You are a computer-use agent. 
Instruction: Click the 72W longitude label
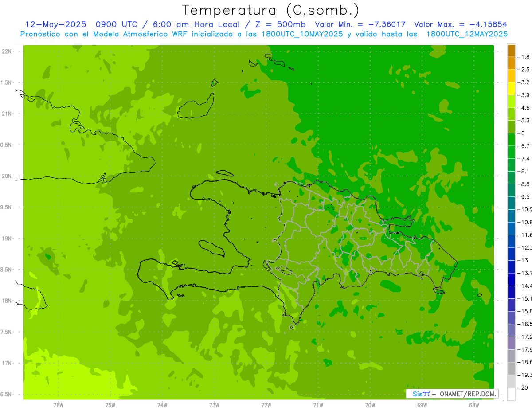pos(266,405)
